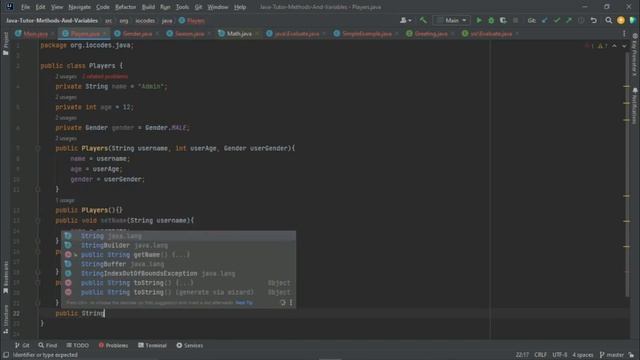Click the iocodes breadcrumb

tap(145, 20)
